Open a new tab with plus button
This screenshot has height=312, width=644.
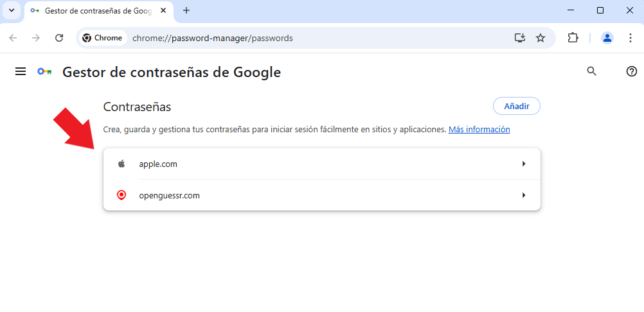point(186,10)
